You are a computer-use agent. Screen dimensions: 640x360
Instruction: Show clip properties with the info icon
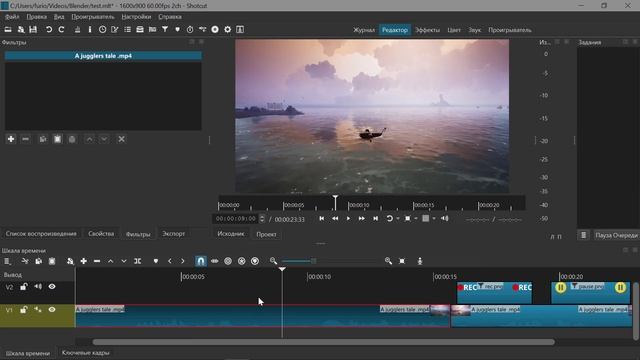pos(90,29)
